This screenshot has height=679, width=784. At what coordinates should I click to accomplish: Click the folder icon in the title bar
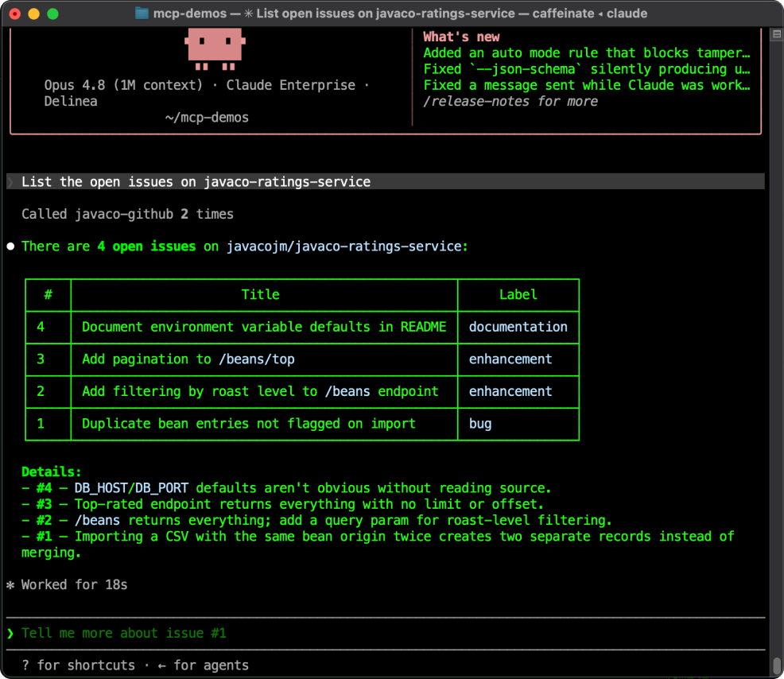click(142, 14)
